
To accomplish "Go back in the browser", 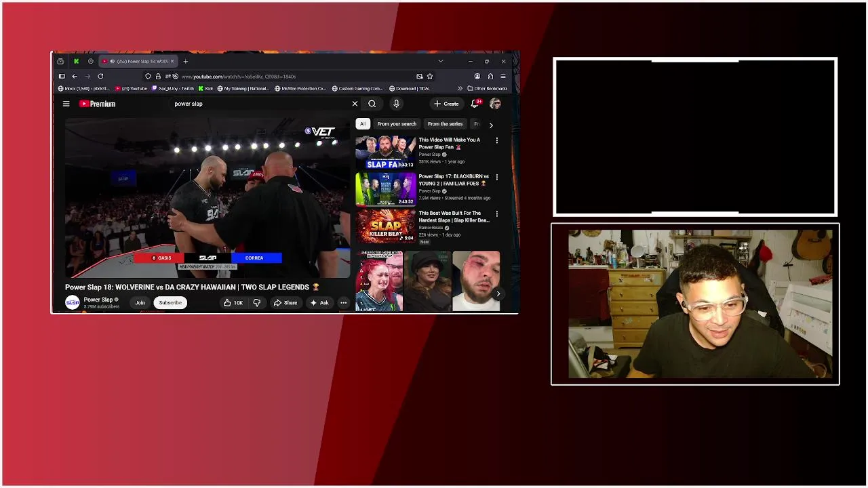I will pyautogui.click(x=75, y=77).
